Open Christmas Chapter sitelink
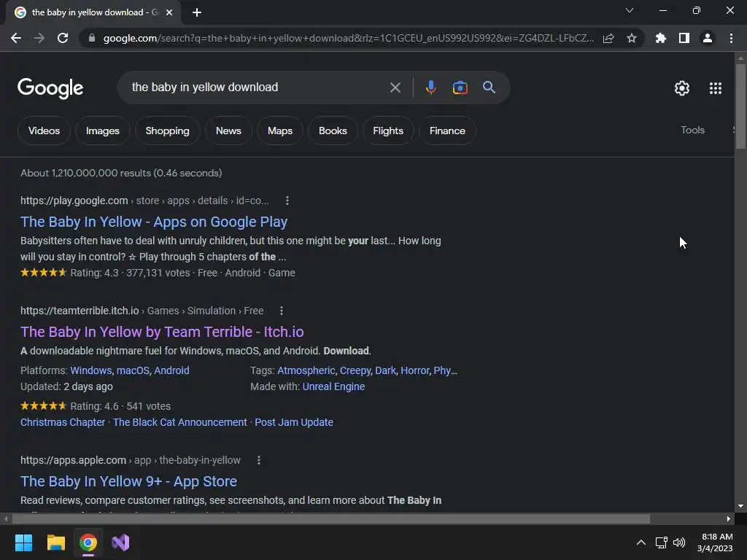Image resolution: width=747 pixels, height=560 pixels. (63, 422)
